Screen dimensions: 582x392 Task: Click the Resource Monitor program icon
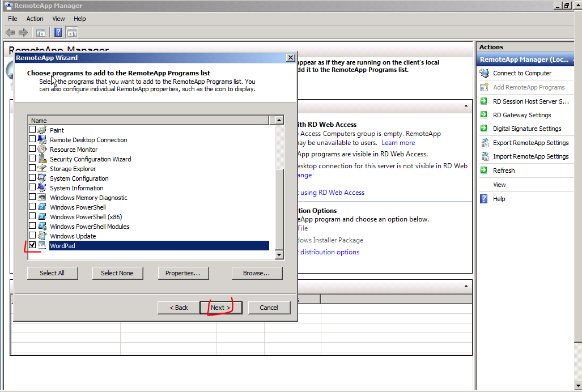[42, 149]
